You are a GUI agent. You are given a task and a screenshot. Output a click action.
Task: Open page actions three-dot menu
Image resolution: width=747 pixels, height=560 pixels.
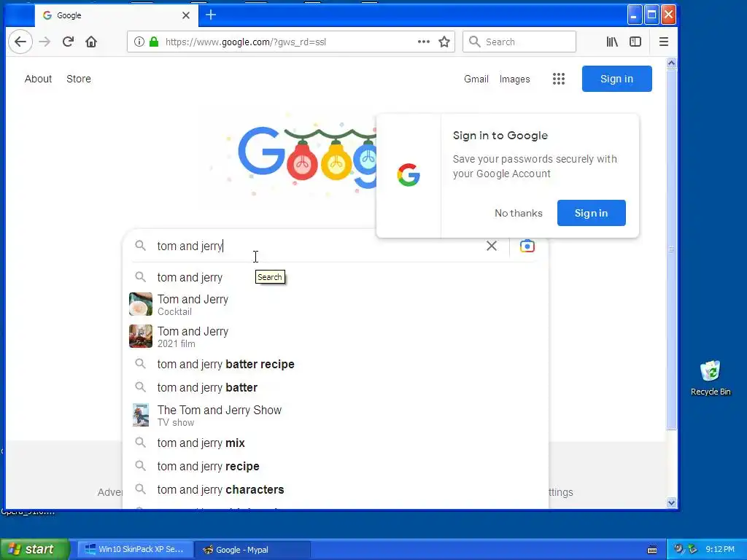coord(424,42)
